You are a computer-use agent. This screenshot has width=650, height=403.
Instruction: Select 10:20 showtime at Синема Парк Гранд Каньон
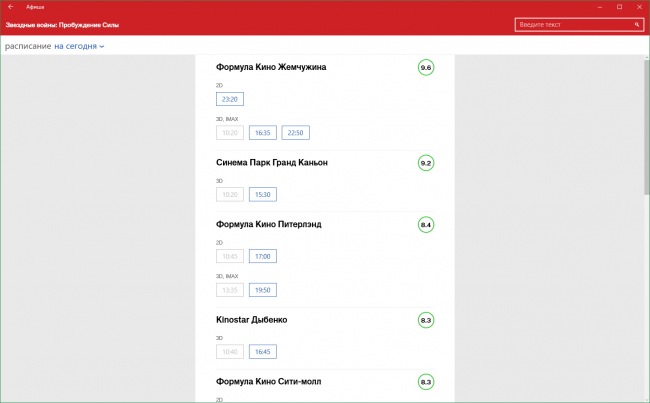(x=230, y=194)
